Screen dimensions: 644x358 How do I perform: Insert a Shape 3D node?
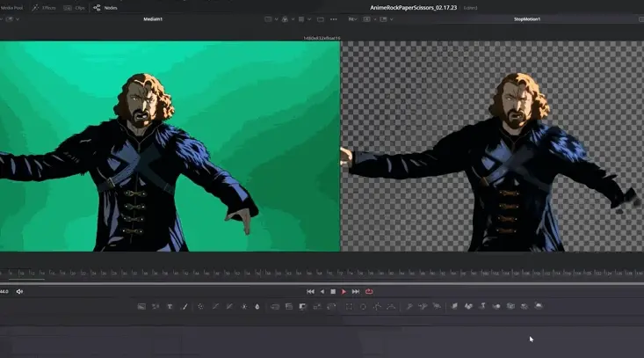tap(469, 306)
